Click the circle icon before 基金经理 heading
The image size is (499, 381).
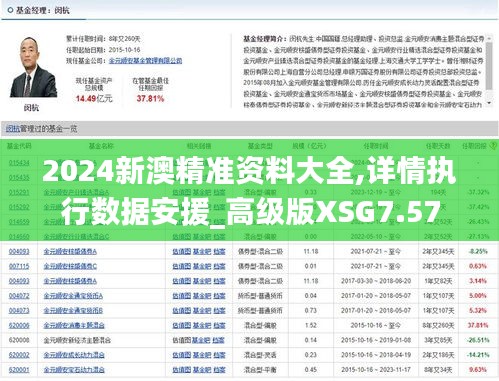click(10, 10)
